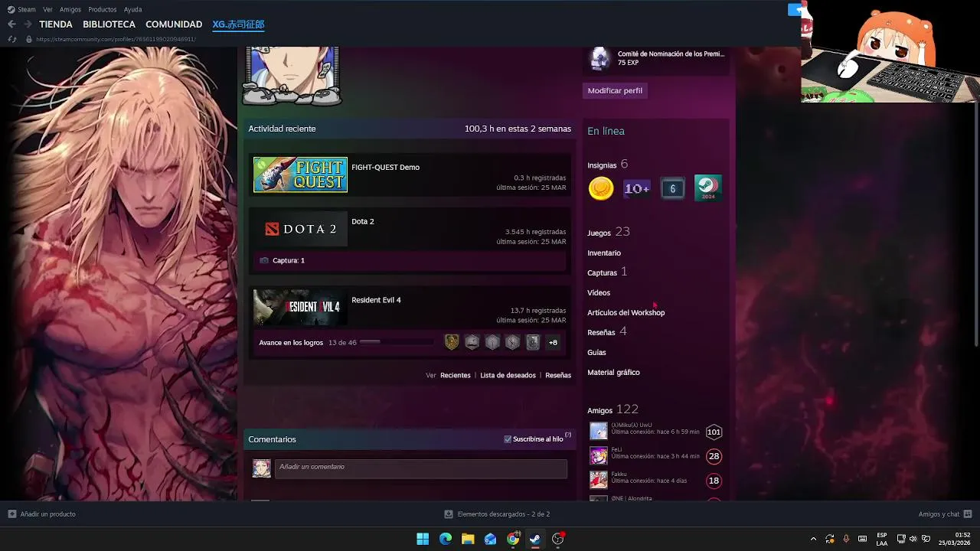The width and height of the screenshot is (980, 551).
Task: Switch to the BIBLIOTECA tab
Action: (x=109, y=24)
